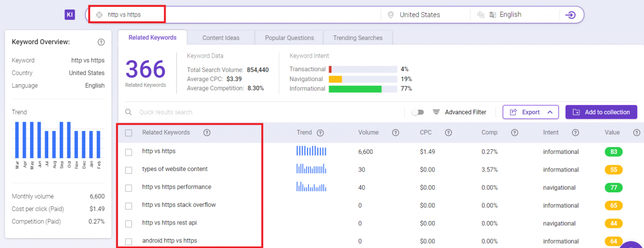Click trend sparkline for 'http vs https performance'
This screenshot has width=644, height=248.
coord(311,187)
